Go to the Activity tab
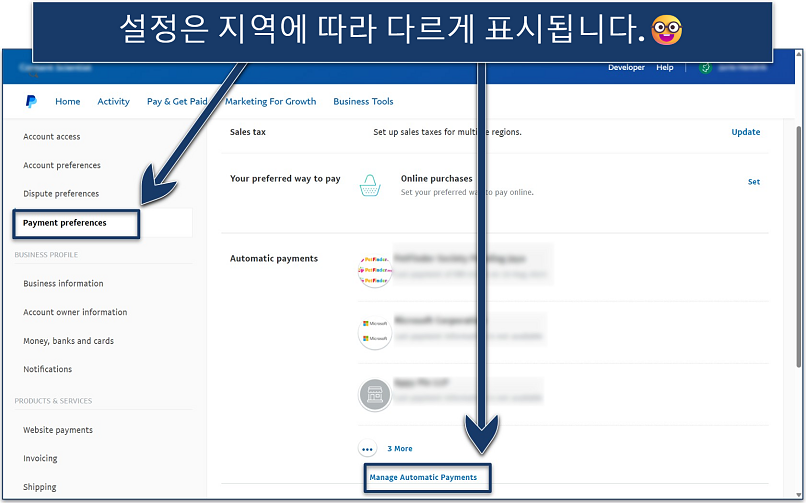806x503 pixels. pos(113,101)
